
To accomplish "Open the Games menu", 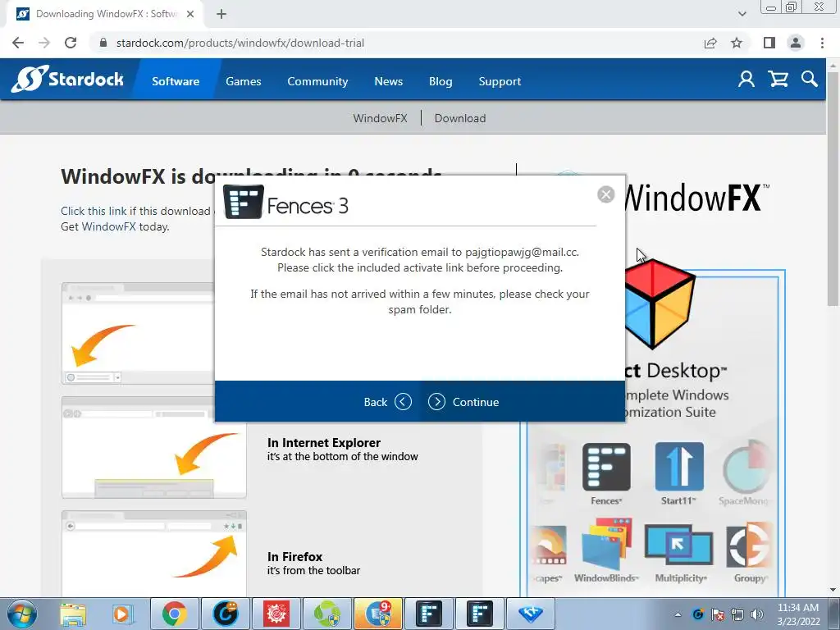I will point(243,81).
